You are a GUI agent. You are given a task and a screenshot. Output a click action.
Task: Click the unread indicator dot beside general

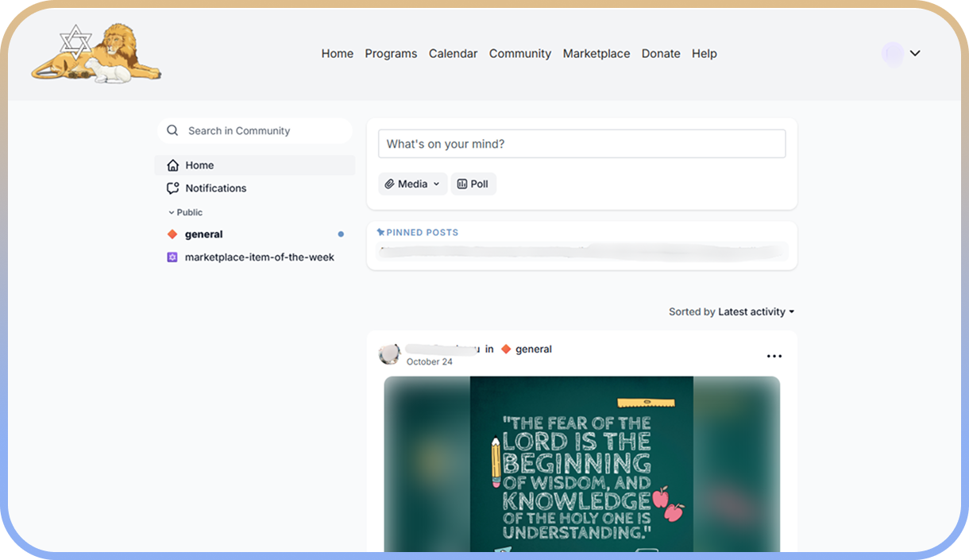click(341, 234)
